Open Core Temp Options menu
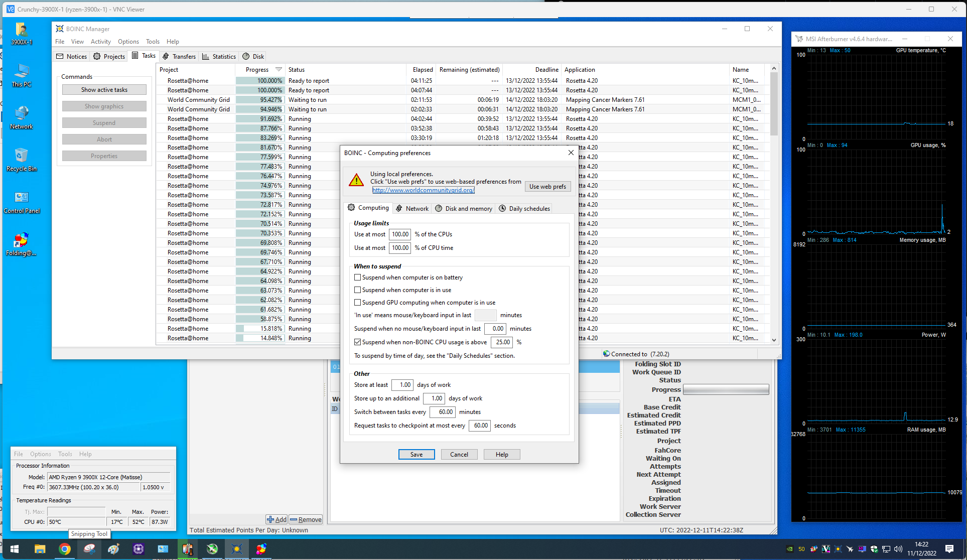This screenshot has height=560, width=967. pyautogui.click(x=41, y=454)
